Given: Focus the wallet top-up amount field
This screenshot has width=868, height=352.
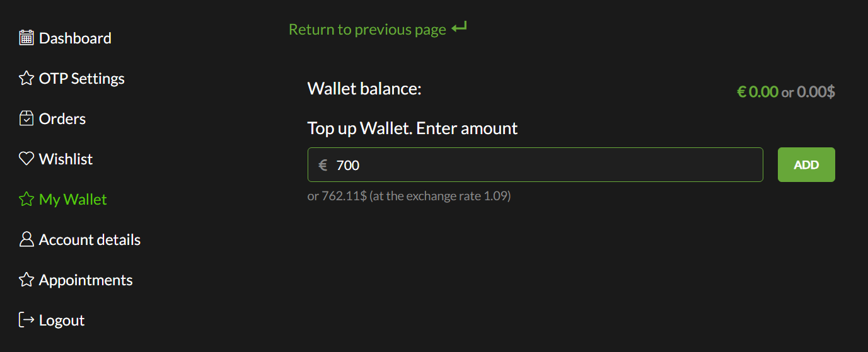Looking at the screenshot, I should coord(542,165).
